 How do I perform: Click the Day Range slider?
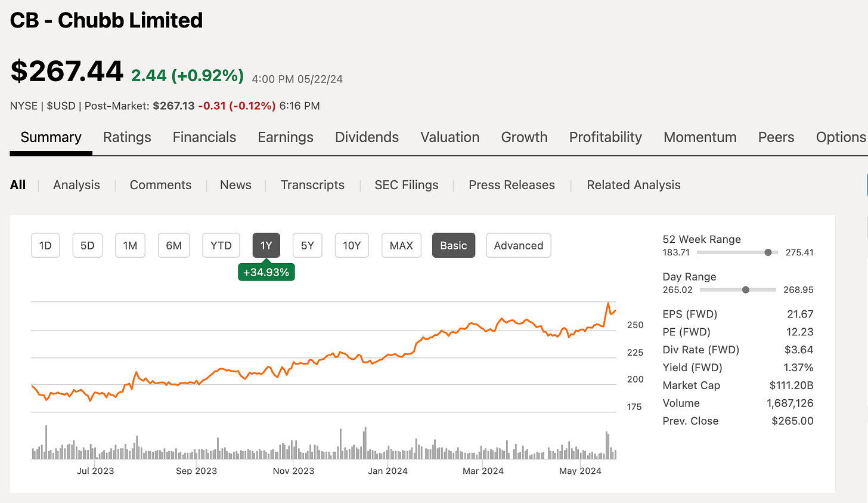[738, 290]
